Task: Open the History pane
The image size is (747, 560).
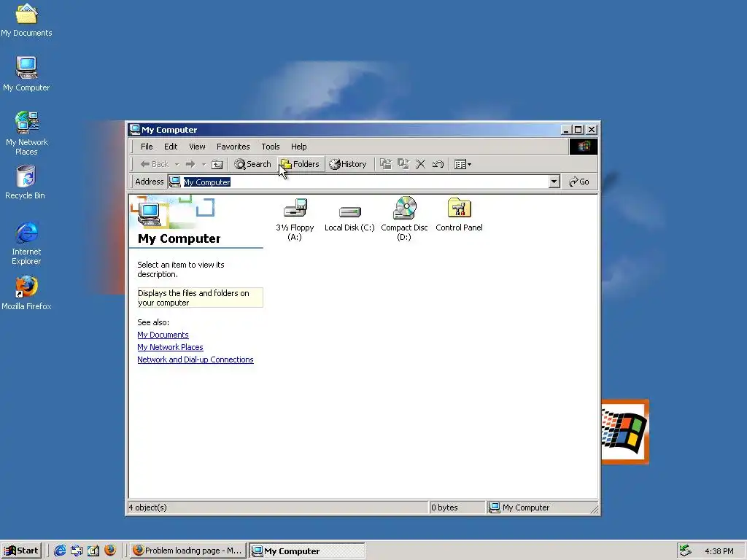Action: pos(348,164)
